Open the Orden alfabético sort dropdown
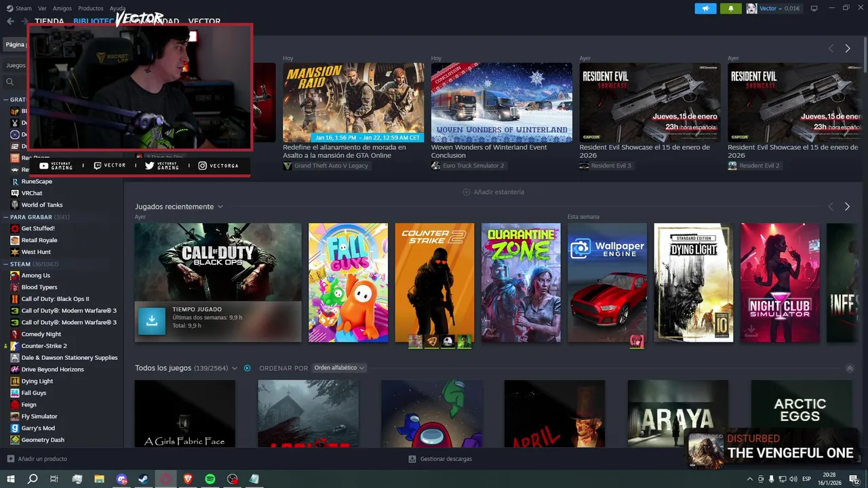868x488 pixels. pos(339,368)
